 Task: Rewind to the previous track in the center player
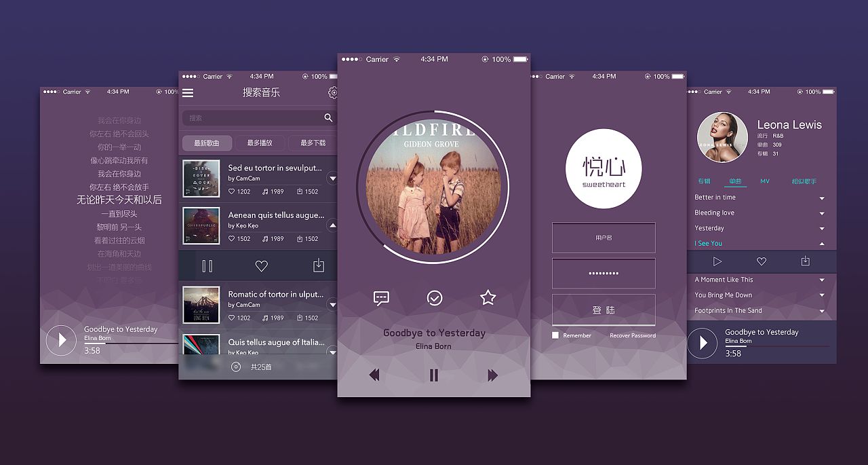tap(374, 375)
